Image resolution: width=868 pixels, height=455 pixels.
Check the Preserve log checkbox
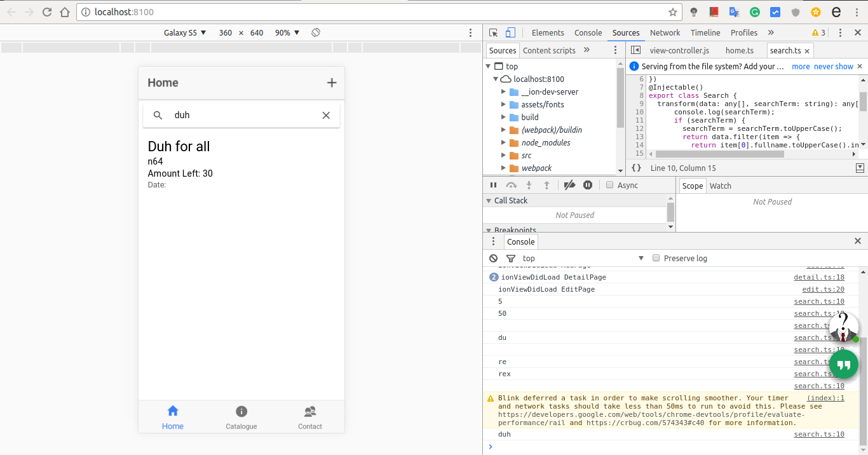(x=656, y=258)
